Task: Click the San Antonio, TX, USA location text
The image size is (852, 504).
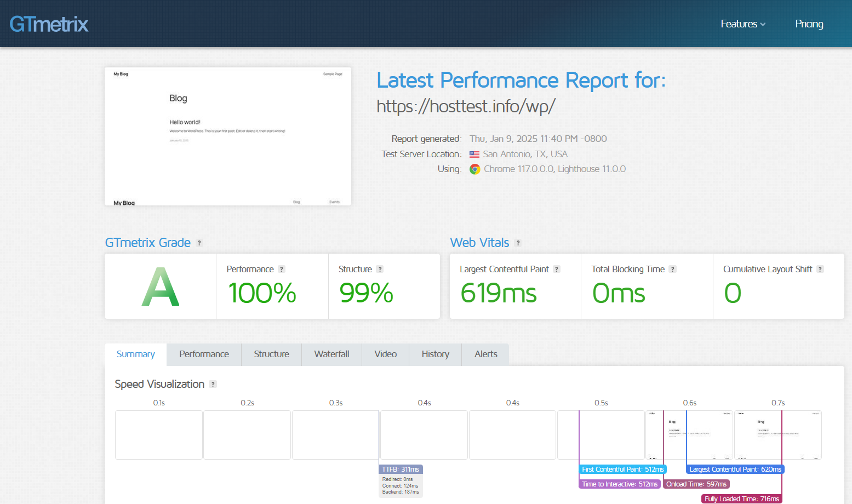Action: [525, 154]
